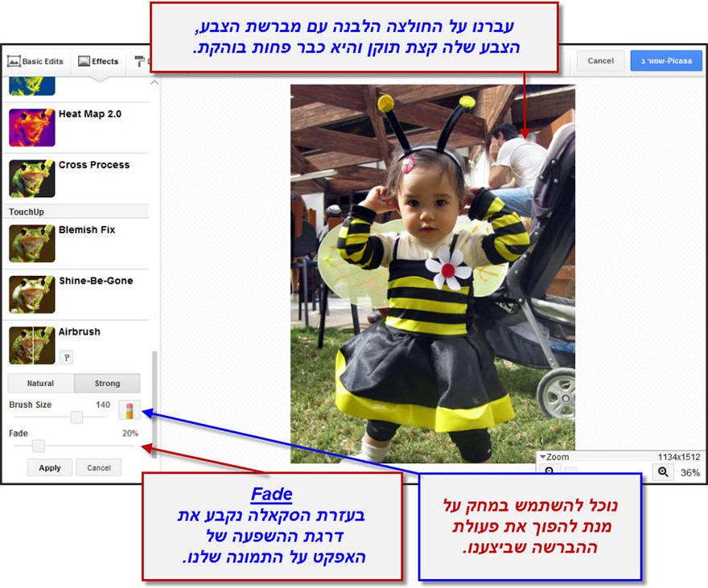Click the zoom-in magnifier icon
Image resolution: width=708 pixels, height=588 pixels.
point(663,471)
